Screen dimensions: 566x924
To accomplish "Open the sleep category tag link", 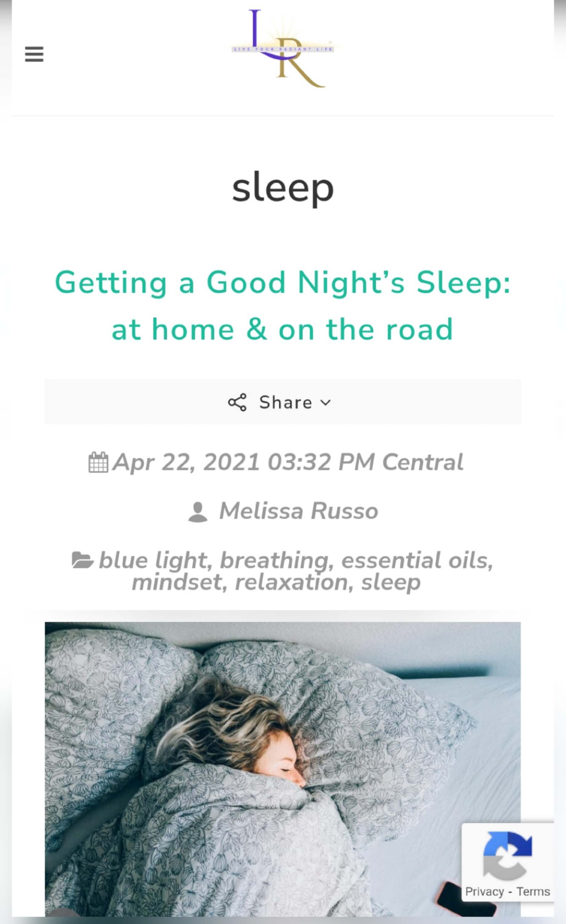I will click(390, 582).
